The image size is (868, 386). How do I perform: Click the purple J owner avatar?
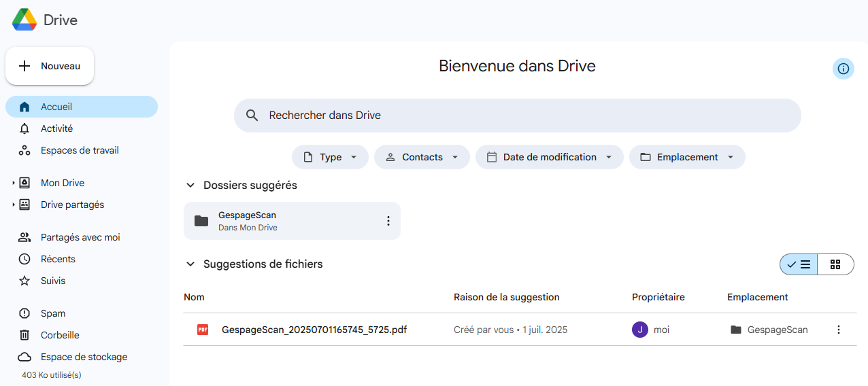640,330
